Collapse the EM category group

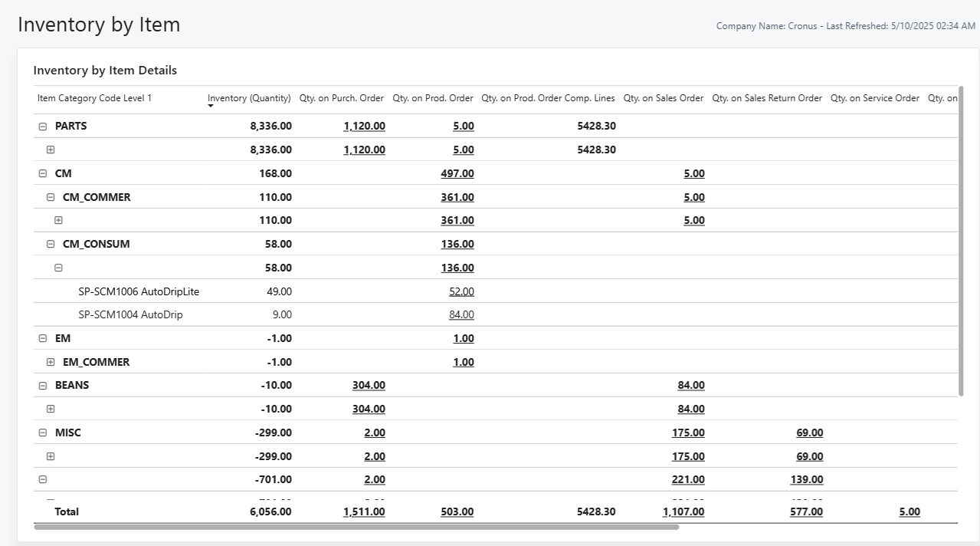[43, 338]
